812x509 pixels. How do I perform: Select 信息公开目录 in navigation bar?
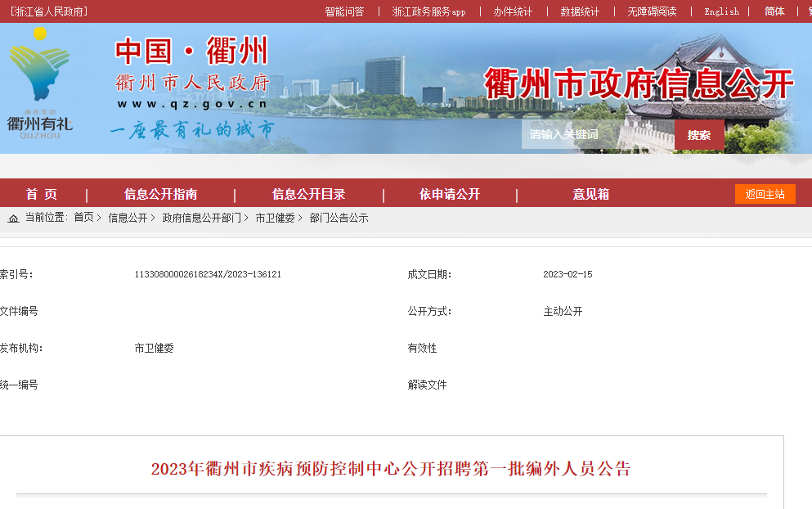pos(308,195)
